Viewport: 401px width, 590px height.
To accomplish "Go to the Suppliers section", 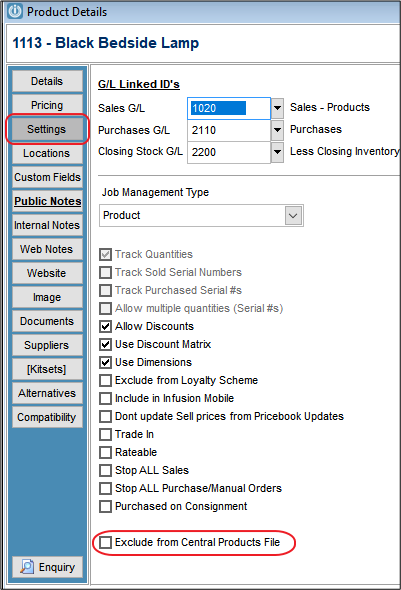I will coord(47,345).
